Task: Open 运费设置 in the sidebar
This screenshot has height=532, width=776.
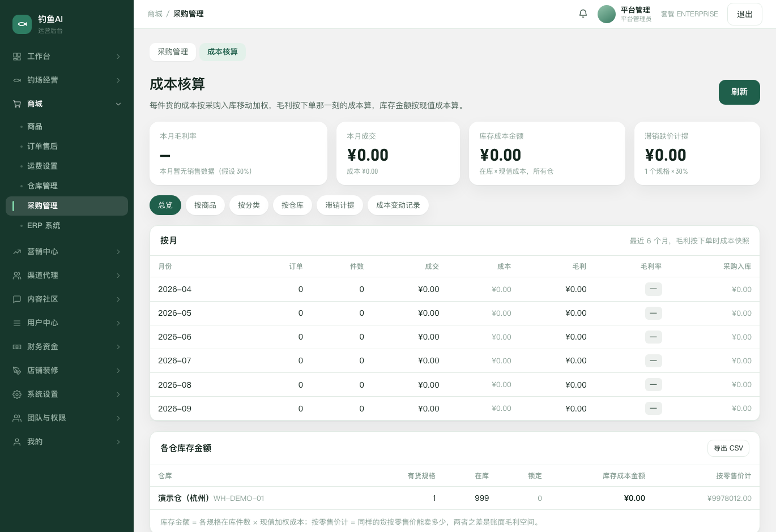Action: coord(67,166)
